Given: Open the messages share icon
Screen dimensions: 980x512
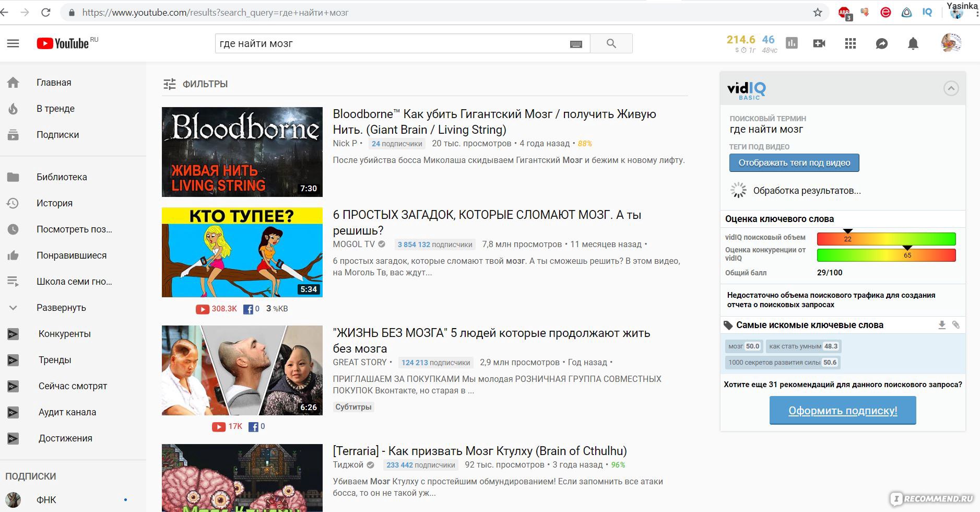Looking at the screenshot, I should point(881,44).
